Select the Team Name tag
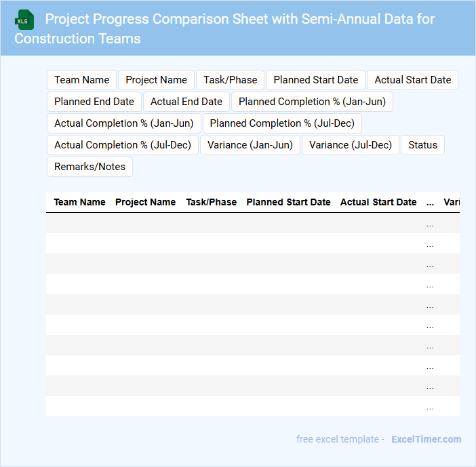This screenshot has height=467, width=476. pos(81,80)
